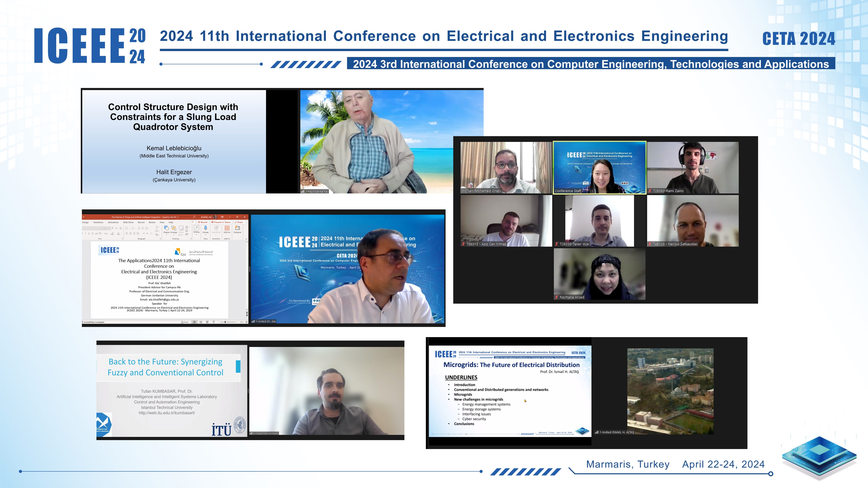The width and height of the screenshot is (868, 488).
Task: Open the View tab in PowerPoint
Action: pos(162,222)
